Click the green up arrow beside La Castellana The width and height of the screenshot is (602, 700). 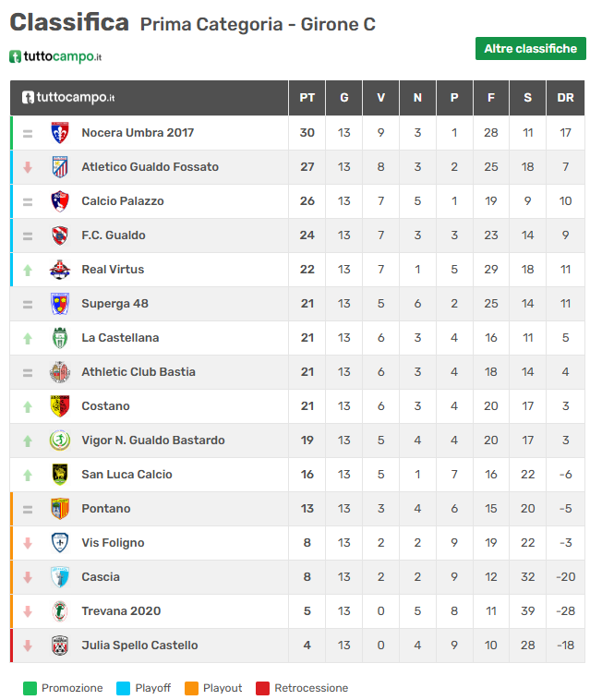coord(28,338)
